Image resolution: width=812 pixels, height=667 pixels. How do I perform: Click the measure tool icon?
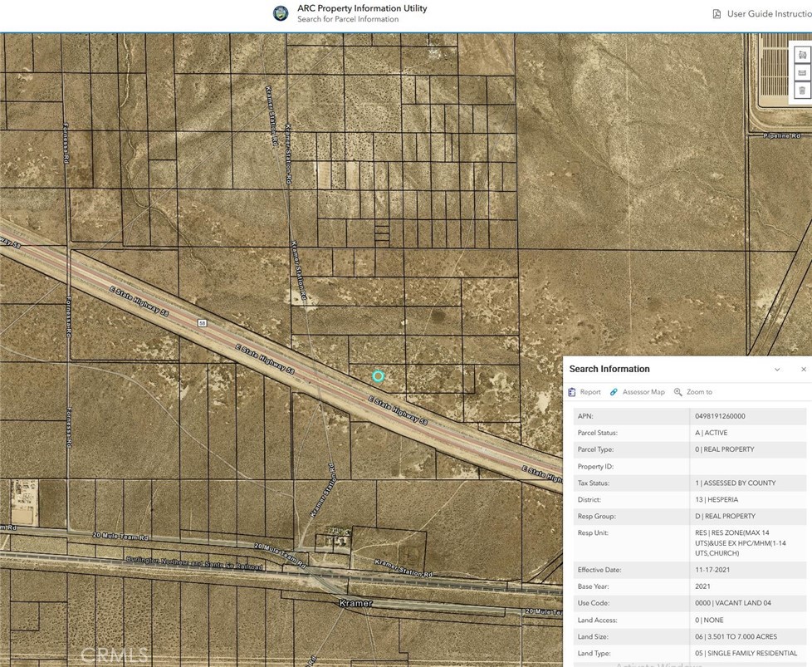tap(801, 72)
